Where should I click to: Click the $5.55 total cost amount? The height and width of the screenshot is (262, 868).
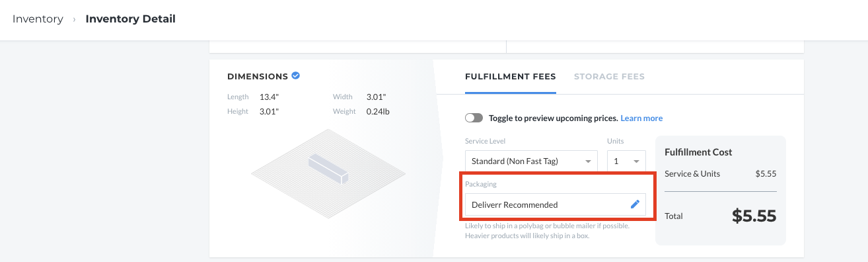click(x=754, y=216)
